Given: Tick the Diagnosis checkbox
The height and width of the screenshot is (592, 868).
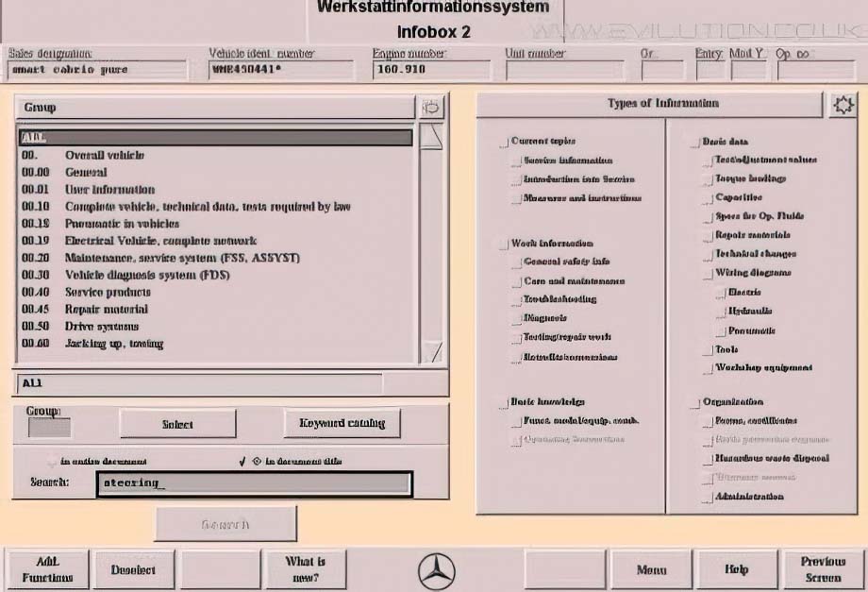Looking at the screenshot, I should pos(517,319).
